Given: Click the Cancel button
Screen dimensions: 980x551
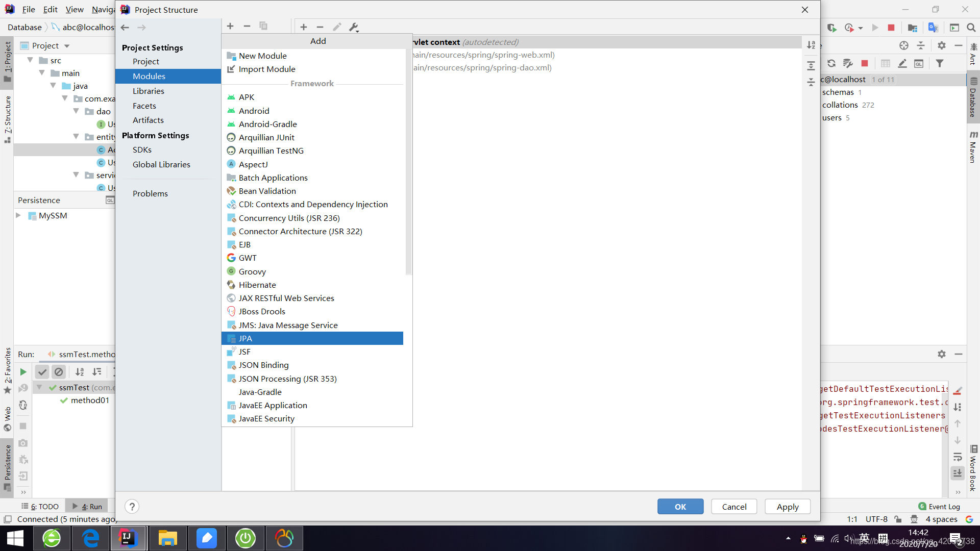Looking at the screenshot, I should coord(734,507).
